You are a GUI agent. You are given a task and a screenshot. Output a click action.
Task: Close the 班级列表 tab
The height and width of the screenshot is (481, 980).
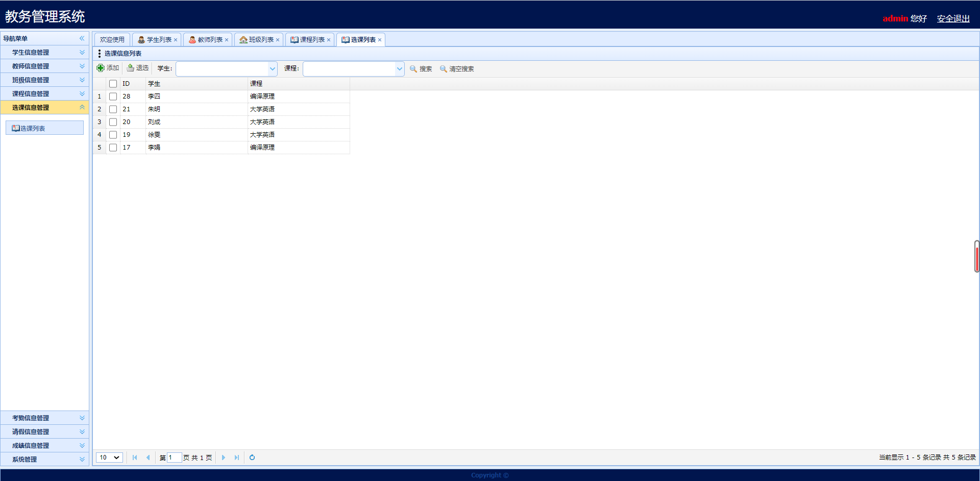coord(278,40)
